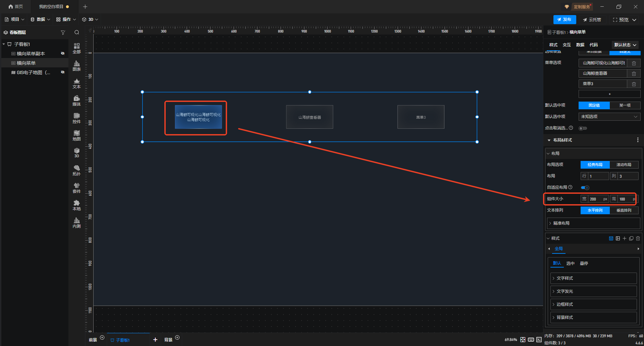Switch to the 交互 tab
Image resolution: width=644 pixels, height=346 pixels.
567,45
